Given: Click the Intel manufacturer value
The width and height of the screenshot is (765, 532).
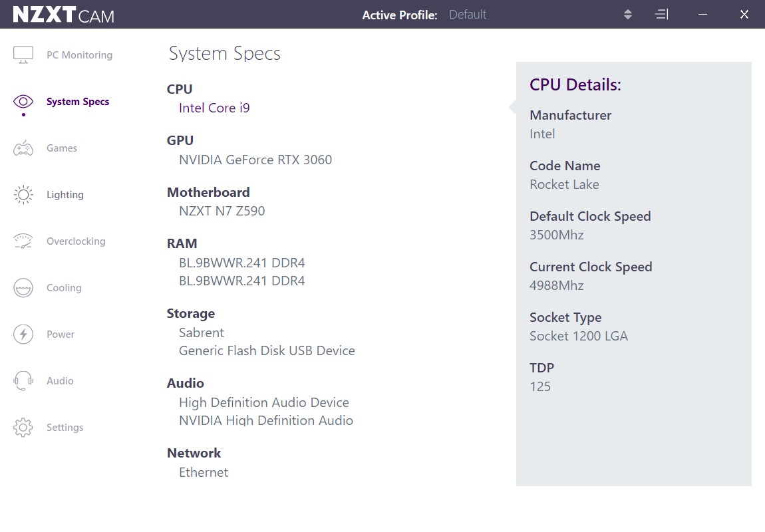Looking at the screenshot, I should [x=543, y=134].
